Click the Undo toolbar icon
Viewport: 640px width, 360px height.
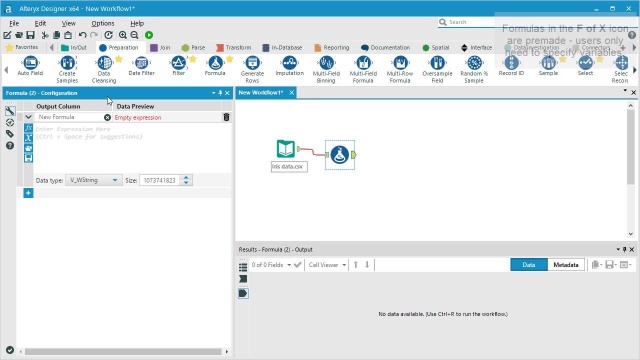(x=82, y=35)
